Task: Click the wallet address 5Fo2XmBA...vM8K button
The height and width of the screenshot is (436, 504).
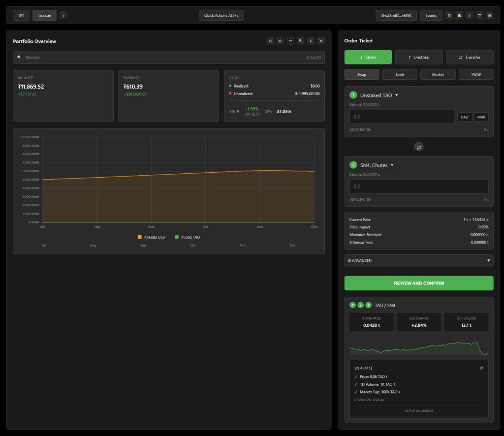Action: click(x=396, y=15)
